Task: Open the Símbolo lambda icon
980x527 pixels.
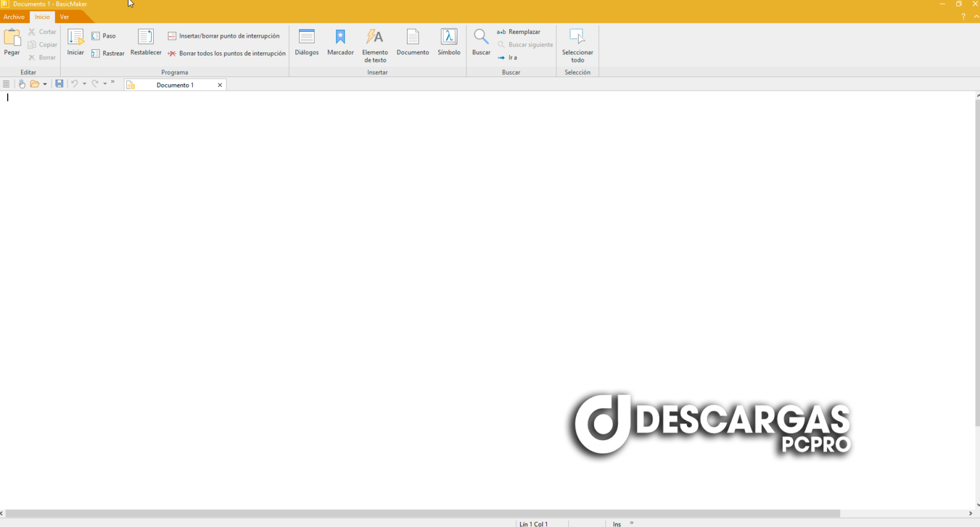Action: [x=449, y=38]
